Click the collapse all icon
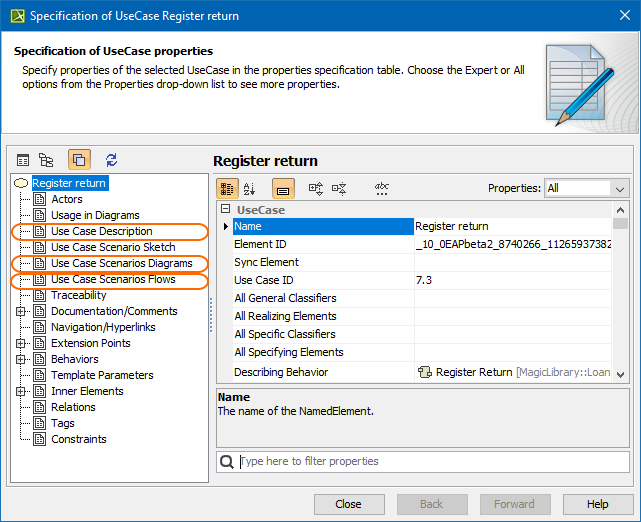This screenshot has width=641, height=522. (x=339, y=188)
